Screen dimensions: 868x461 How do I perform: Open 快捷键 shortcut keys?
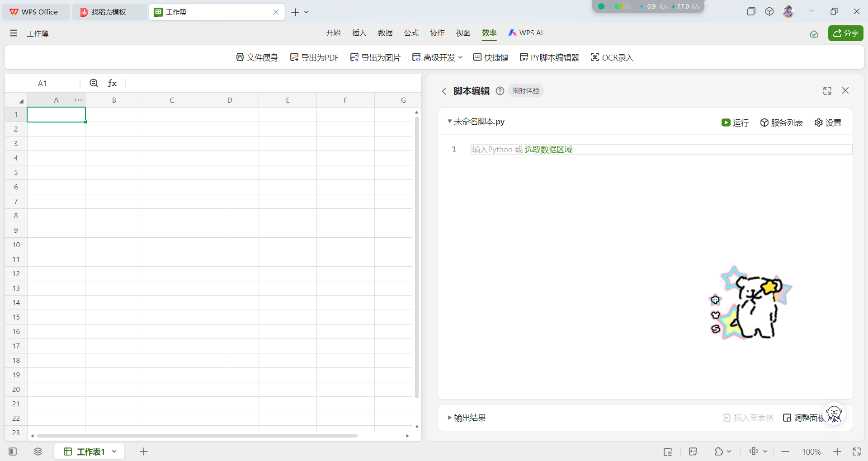pyautogui.click(x=491, y=57)
